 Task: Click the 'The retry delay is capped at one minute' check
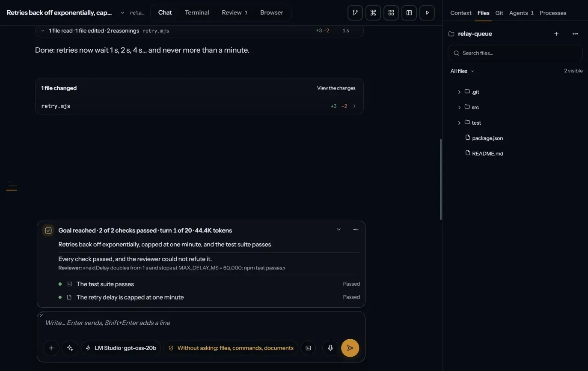click(x=209, y=297)
